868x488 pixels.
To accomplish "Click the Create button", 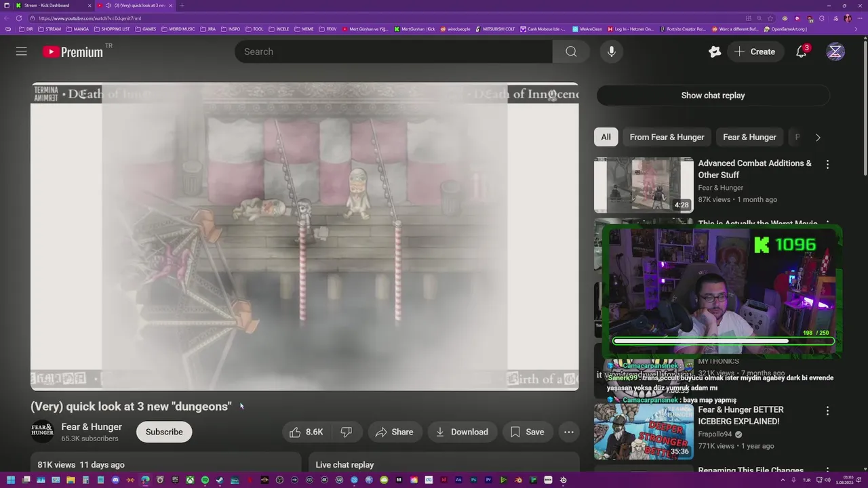I will [x=755, y=52].
